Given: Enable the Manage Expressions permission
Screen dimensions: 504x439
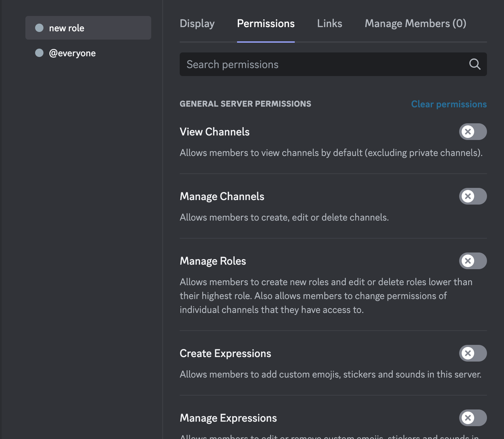Looking at the screenshot, I should click(x=473, y=418).
